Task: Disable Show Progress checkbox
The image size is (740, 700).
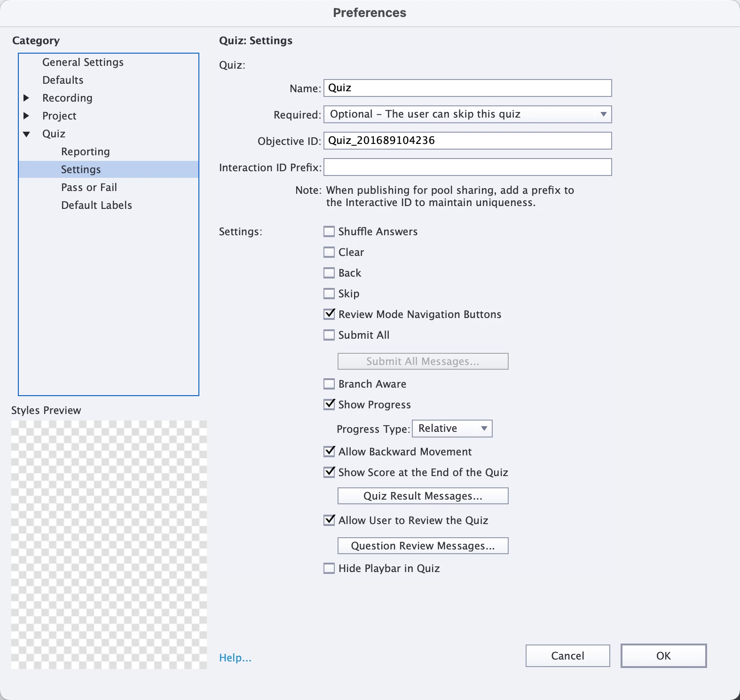Action: tap(329, 405)
